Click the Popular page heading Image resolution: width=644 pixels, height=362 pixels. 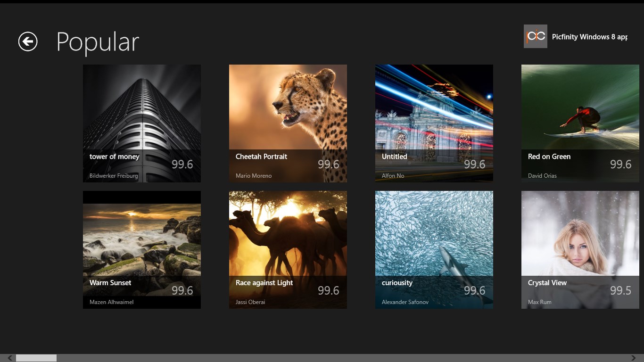click(98, 42)
